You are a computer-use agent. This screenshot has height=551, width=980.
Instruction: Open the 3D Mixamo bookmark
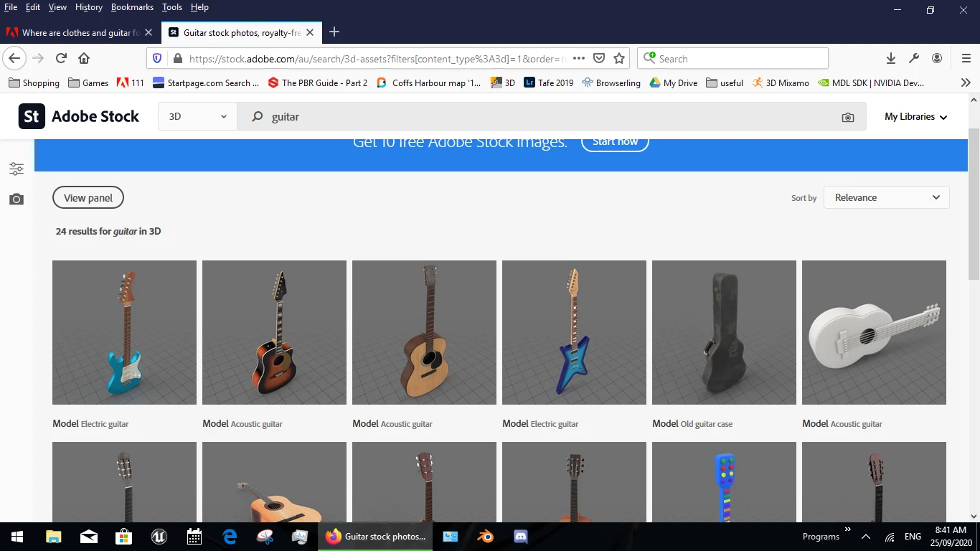coord(781,83)
